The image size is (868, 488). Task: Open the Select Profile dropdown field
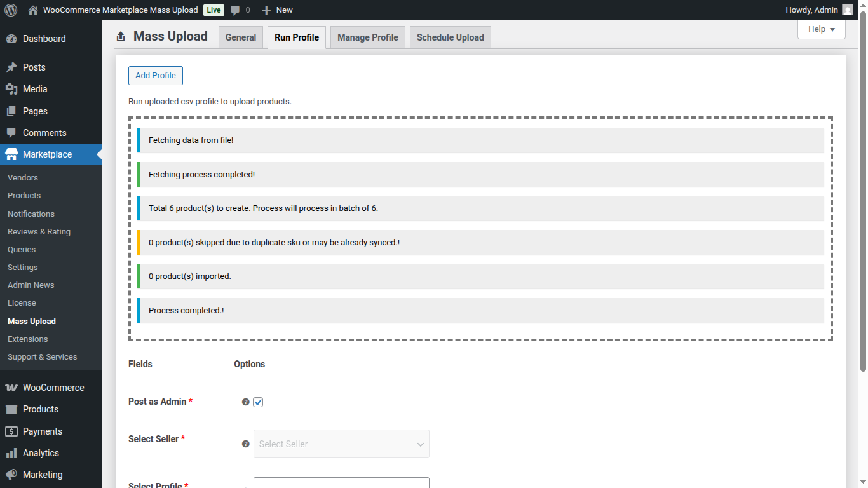[341, 484]
